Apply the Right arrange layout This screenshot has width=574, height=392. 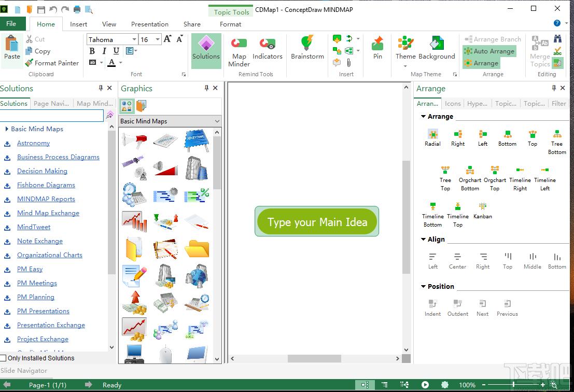[457, 137]
